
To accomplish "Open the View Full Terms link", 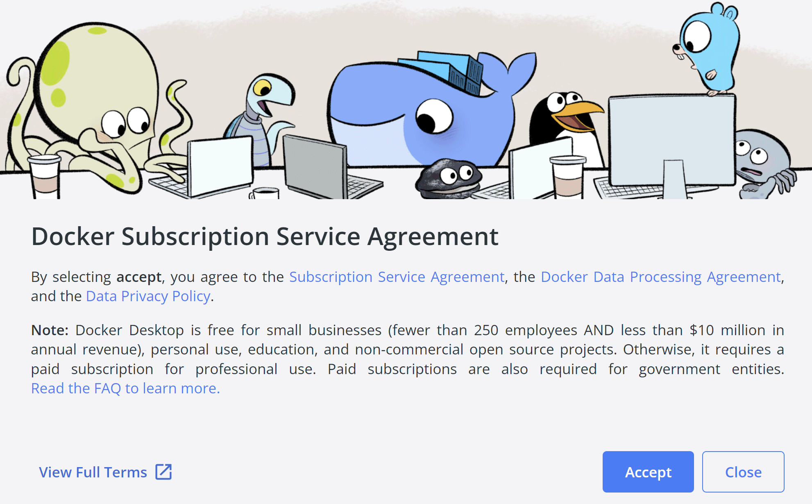I will (x=93, y=472).
